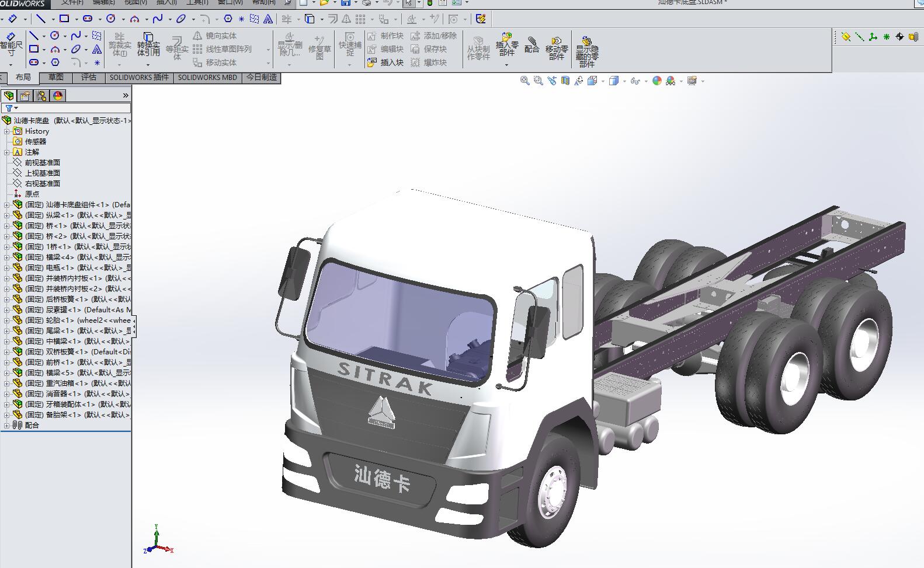Click the reference plane icon in right toolbar

pos(846,37)
